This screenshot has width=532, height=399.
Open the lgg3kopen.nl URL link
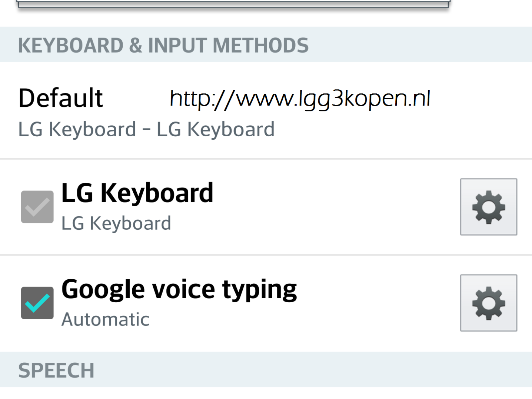(x=300, y=98)
